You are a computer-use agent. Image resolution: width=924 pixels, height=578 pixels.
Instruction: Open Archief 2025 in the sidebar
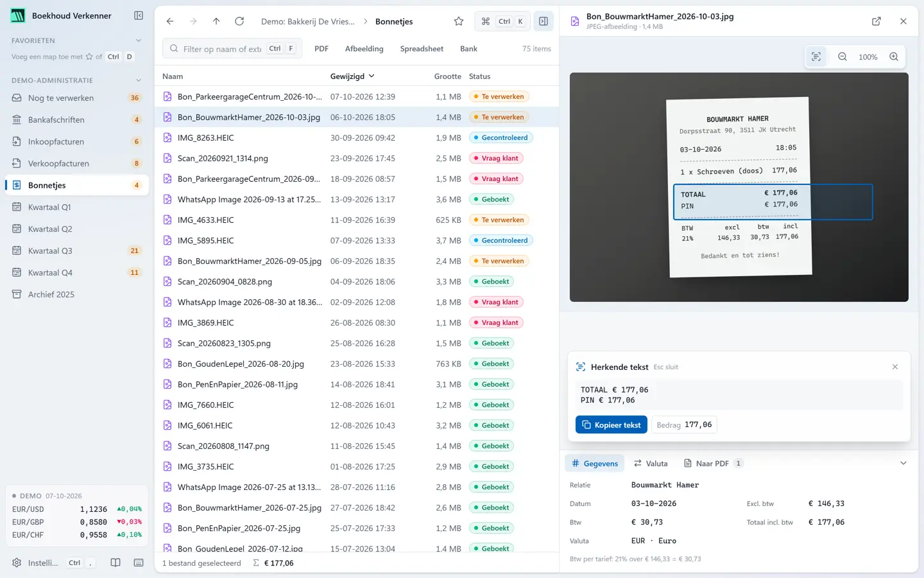(77, 294)
